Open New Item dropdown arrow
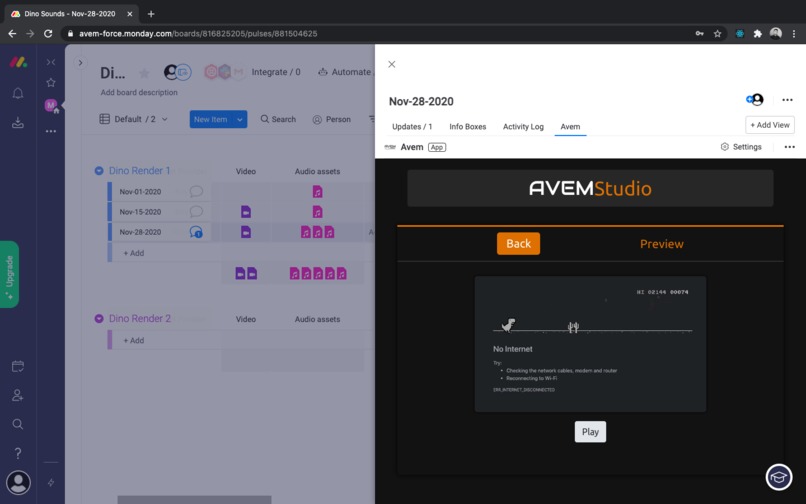Image resolution: width=806 pixels, height=504 pixels. click(x=240, y=119)
